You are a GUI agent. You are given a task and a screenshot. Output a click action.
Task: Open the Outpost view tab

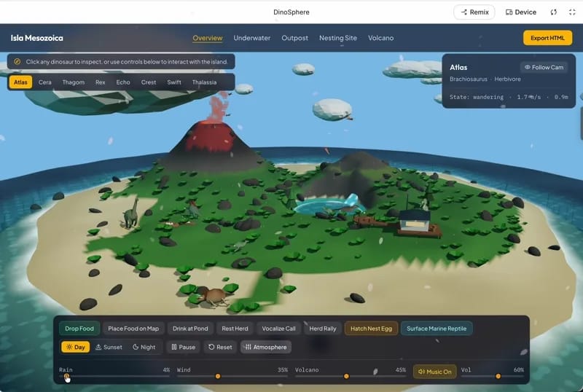[x=294, y=38]
